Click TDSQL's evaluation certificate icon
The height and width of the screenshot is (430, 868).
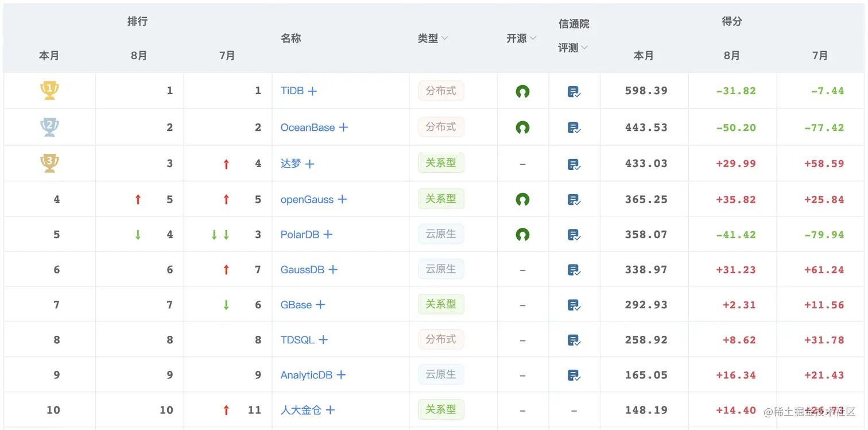click(574, 340)
